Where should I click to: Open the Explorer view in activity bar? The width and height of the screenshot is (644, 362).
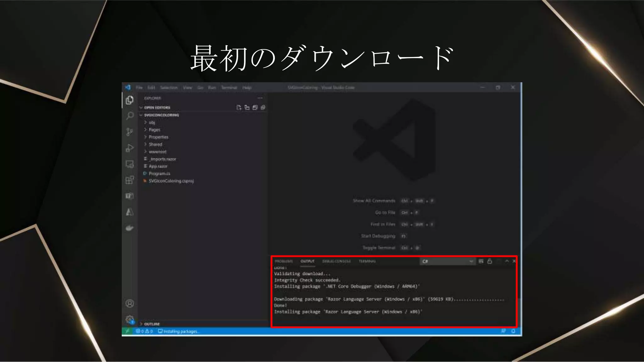(x=130, y=100)
